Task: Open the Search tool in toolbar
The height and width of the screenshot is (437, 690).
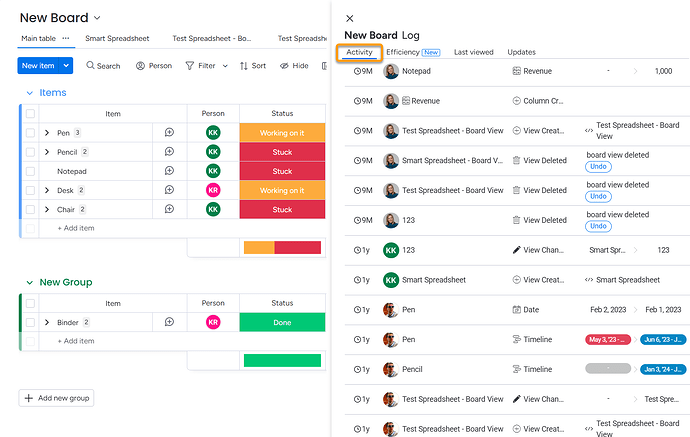Action: pyautogui.click(x=103, y=66)
